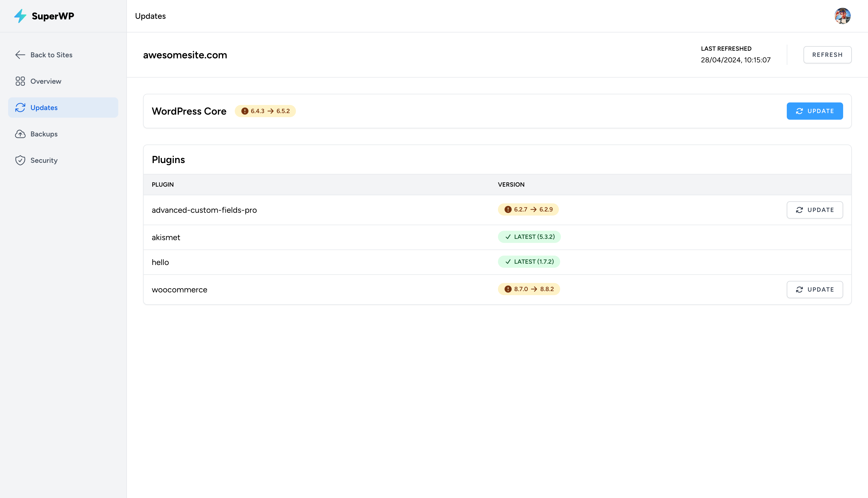Click the awesomesite.com site title
This screenshot has width=868, height=498.
pos(185,55)
